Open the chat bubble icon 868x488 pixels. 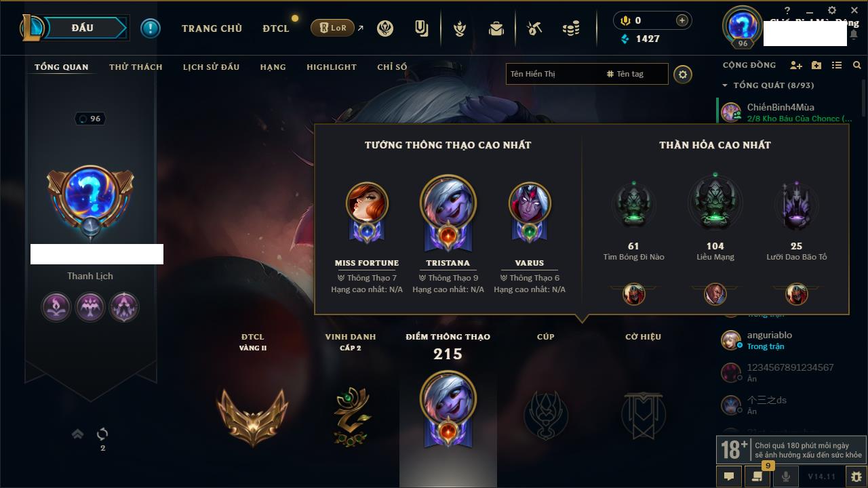click(729, 476)
